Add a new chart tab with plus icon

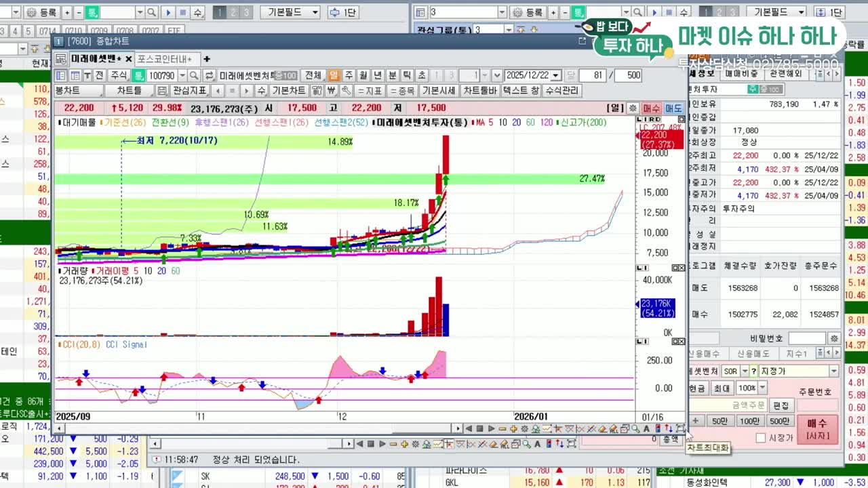[207, 59]
